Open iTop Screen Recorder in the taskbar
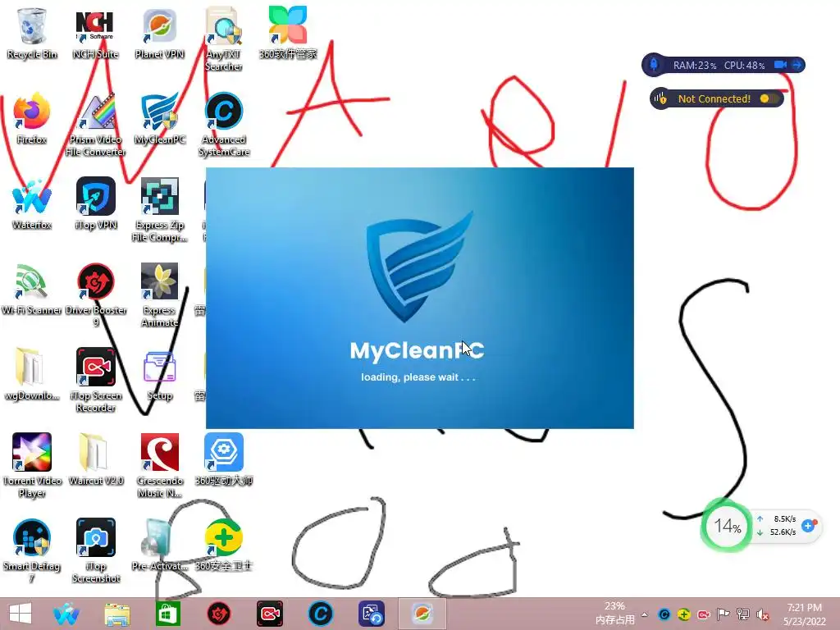Screen dimensions: 840x630 click(x=269, y=614)
